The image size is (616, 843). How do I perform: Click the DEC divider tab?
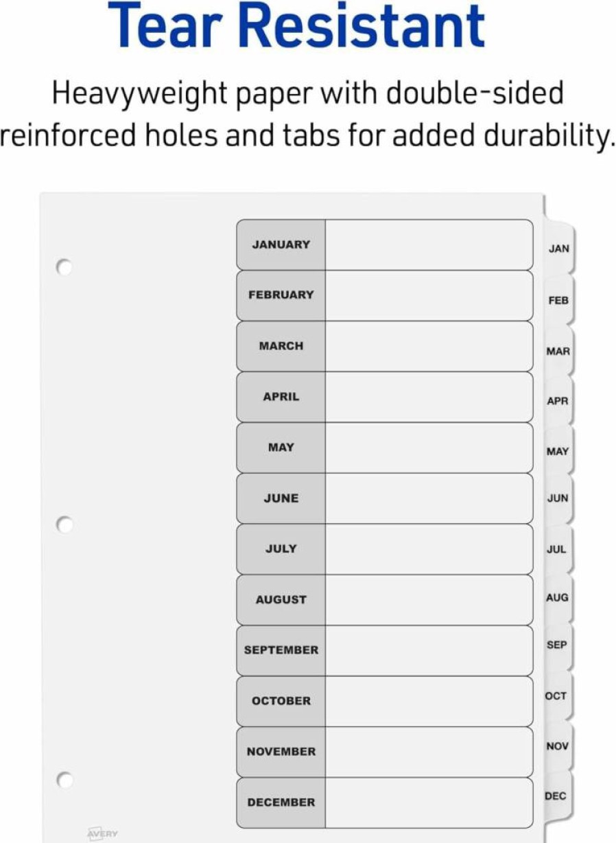pyautogui.click(x=556, y=796)
